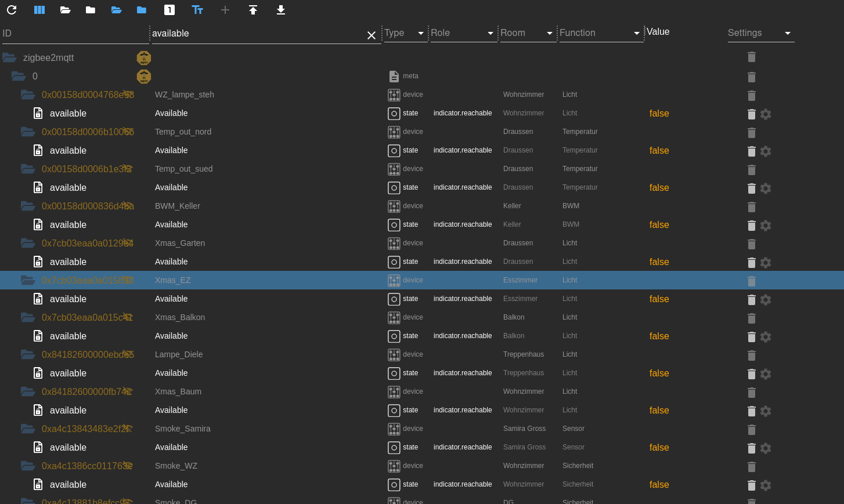Screen dimensions: 844x504
Task: Open the Room filter dropdown
Action: [x=526, y=33]
